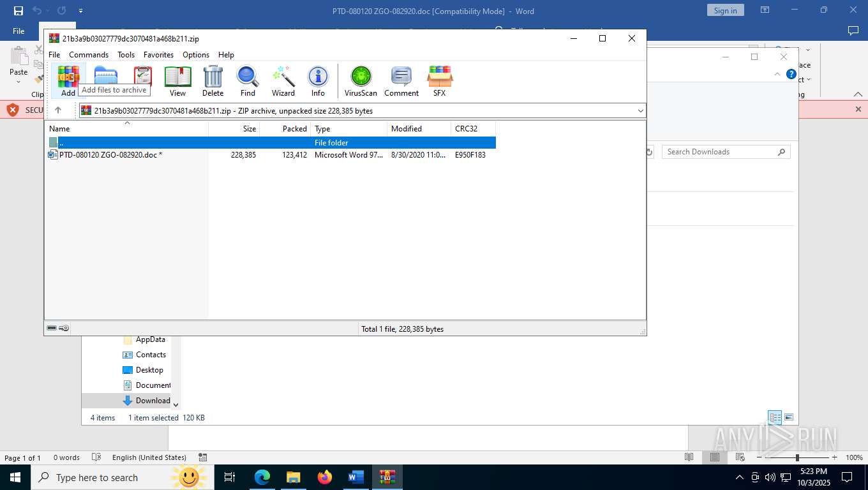
Task: Click Search Downloads field
Action: [726, 152]
